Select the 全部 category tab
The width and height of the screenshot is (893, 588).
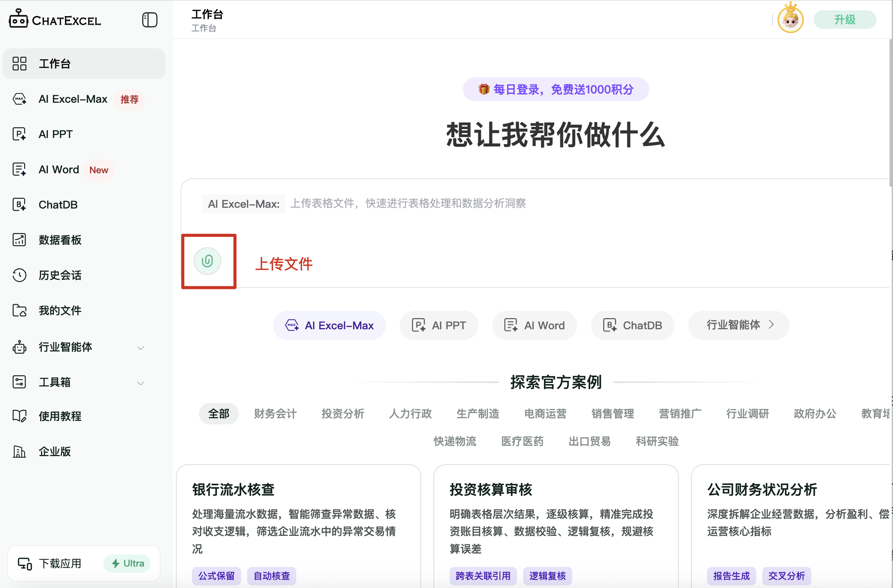click(219, 414)
